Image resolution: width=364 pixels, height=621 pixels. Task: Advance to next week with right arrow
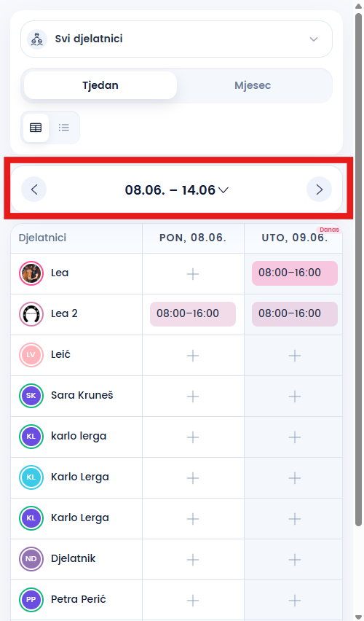coord(320,190)
